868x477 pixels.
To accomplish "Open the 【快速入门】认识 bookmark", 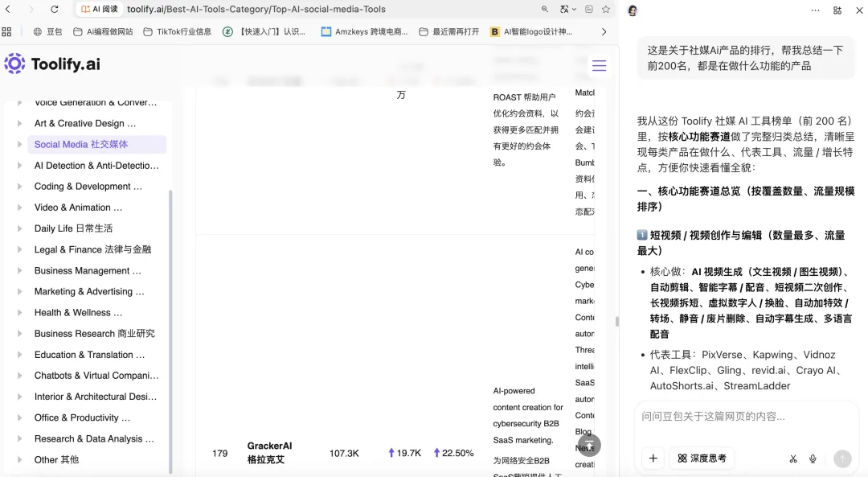I will pos(264,31).
